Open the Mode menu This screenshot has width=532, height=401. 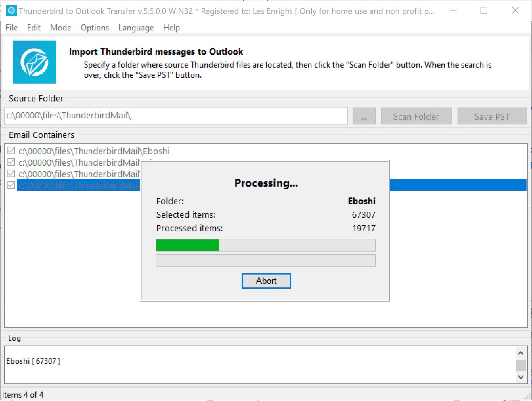pyautogui.click(x=61, y=28)
